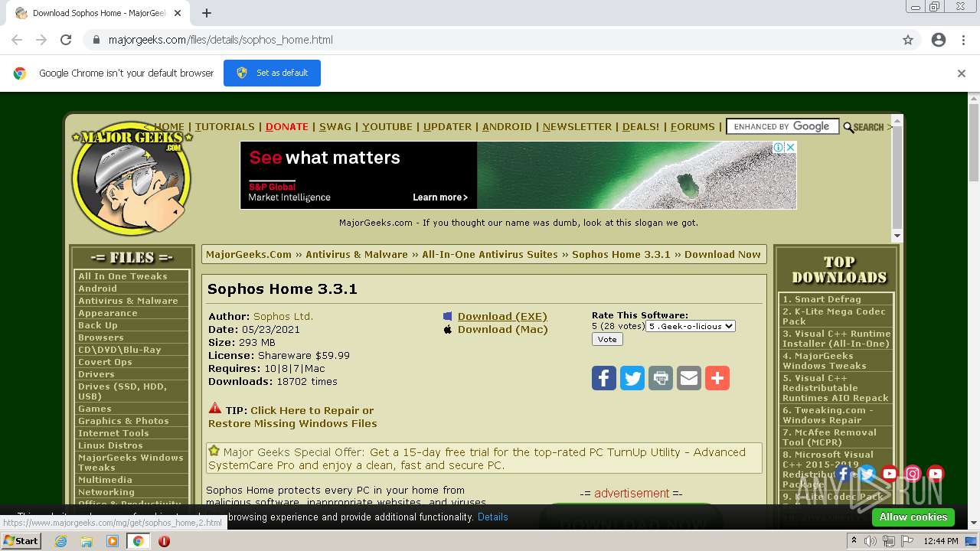Click the orange plus share icon
Screen dimensions: 980x551
(x=717, y=378)
